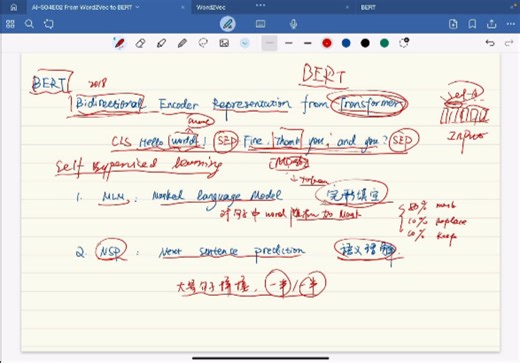Toggle audio recording with the microphone

(293, 24)
